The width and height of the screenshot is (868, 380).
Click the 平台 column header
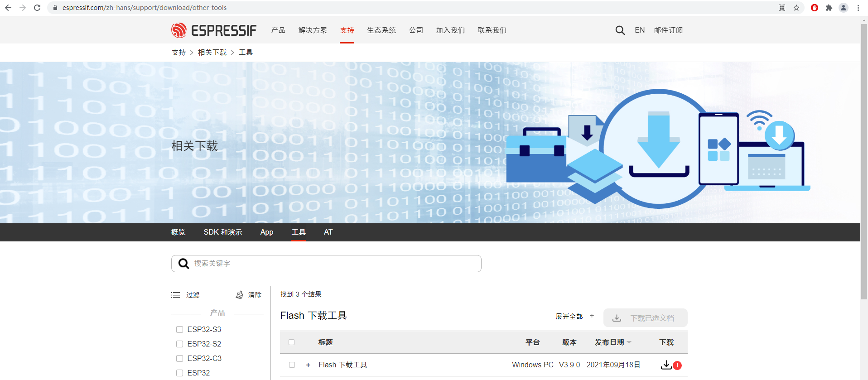pyautogui.click(x=532, y=342)
